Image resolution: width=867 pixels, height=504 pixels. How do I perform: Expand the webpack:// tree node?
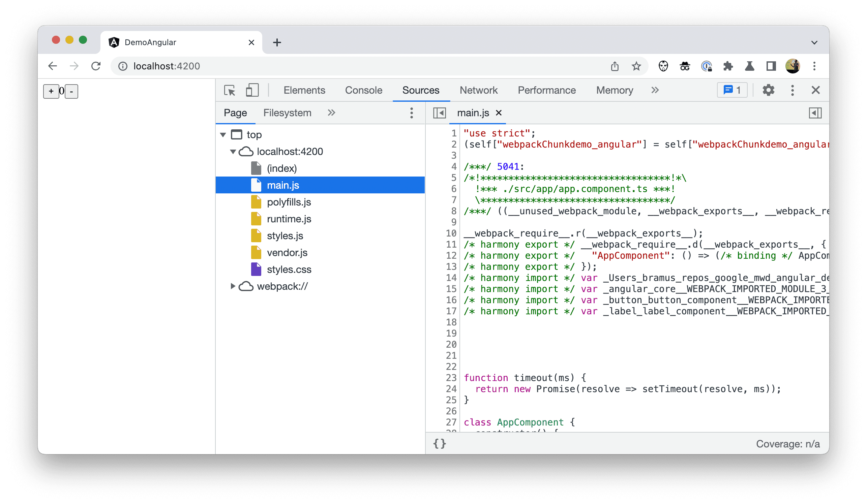233,286
